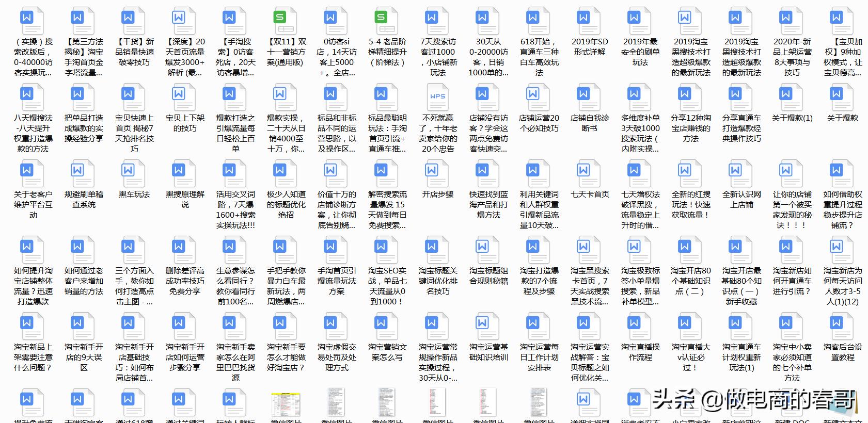Click the 店铺运营20个必知技巧 file icon
Viewport: 868px width, 423px height.
tap(539, 98)
